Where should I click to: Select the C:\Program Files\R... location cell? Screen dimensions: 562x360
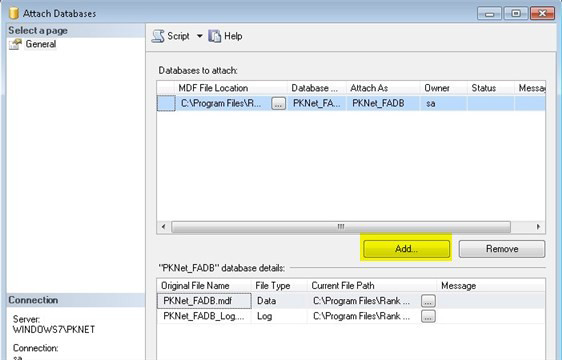tap(224, 103)
